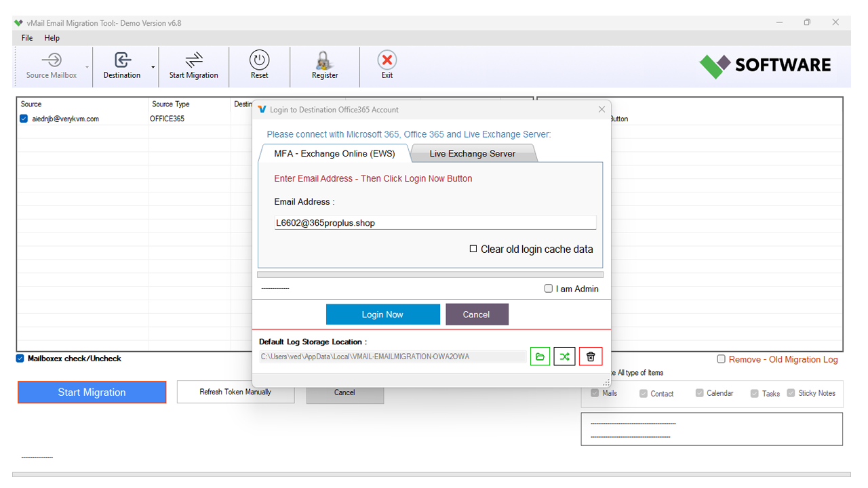
Task: Select aiednjb@verykvm.com source cell
Action: pyautogui.click(x=65, y=119)
